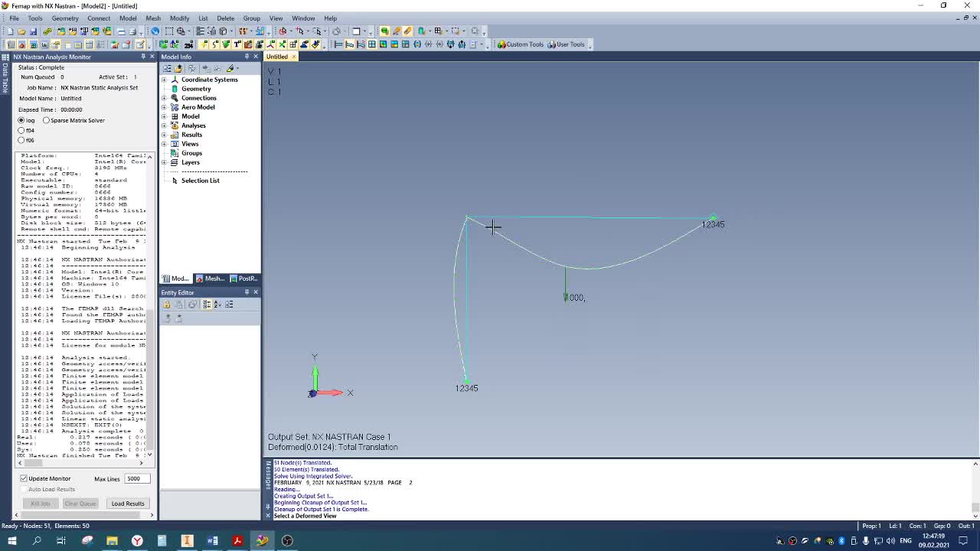Expand the Layers tree node
Viewport: 980px width, 551px height.
165,162
